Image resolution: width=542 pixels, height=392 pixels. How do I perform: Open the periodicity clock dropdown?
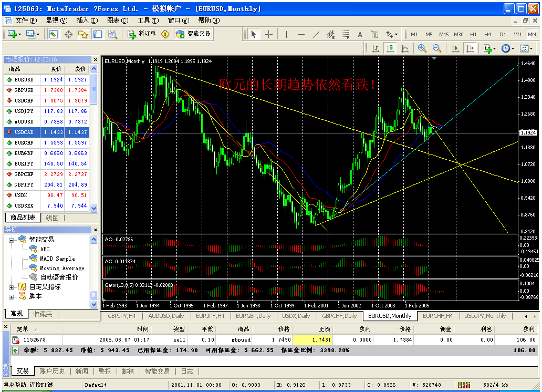508,48
